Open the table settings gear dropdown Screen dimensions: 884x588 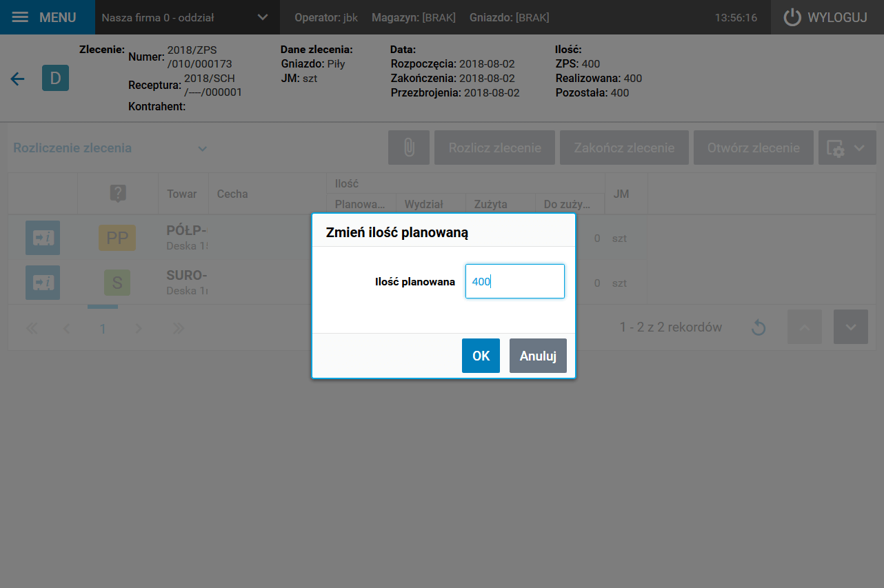click(x=847, y=148)
